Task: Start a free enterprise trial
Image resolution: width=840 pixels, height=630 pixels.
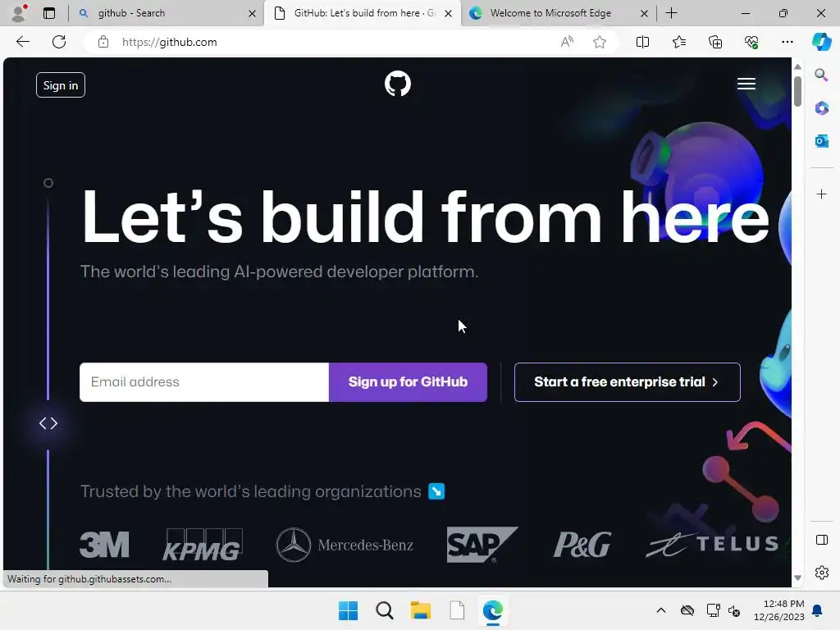Action: pyautogui.click(x=628, y=382)
